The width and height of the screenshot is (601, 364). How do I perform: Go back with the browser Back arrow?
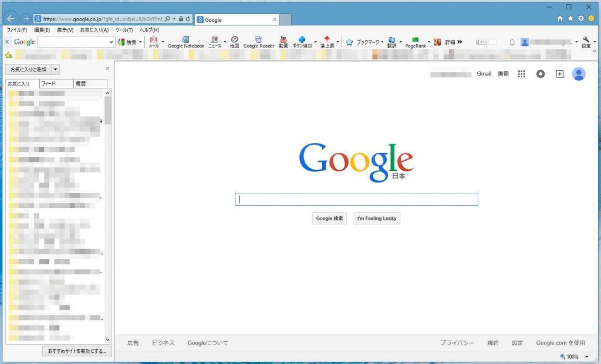(11, 18)
